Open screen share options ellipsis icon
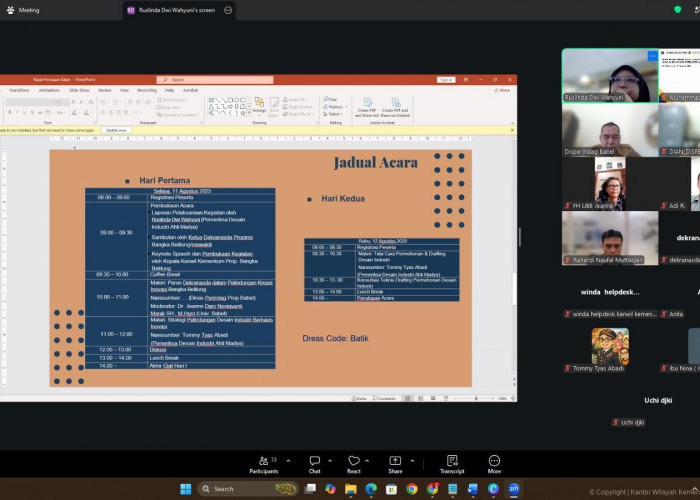The image size is (700, 500). click(x=228, y=10)
